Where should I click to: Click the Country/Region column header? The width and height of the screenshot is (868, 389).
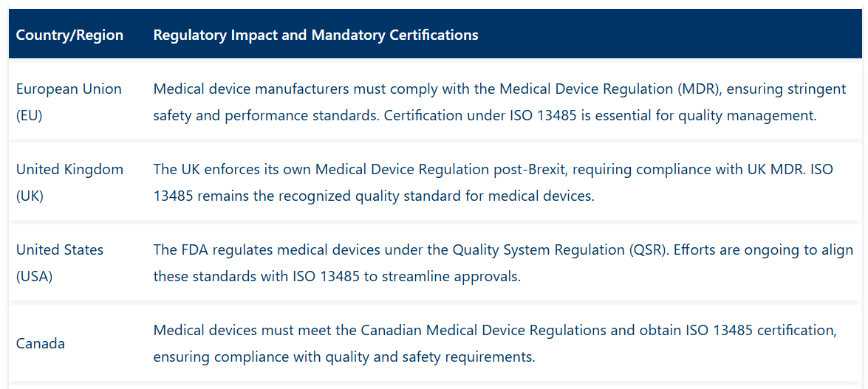click(69, 35)
